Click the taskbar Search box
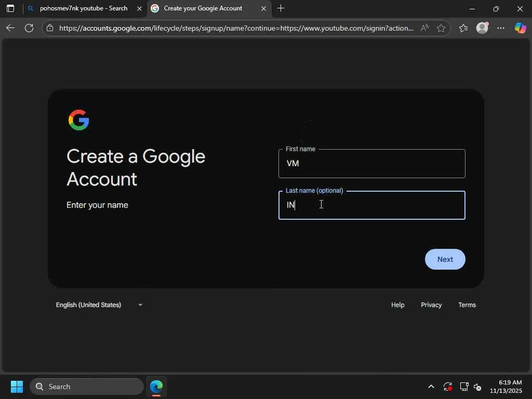Screen dimensions: 532x399 click(x=87, y=387)
